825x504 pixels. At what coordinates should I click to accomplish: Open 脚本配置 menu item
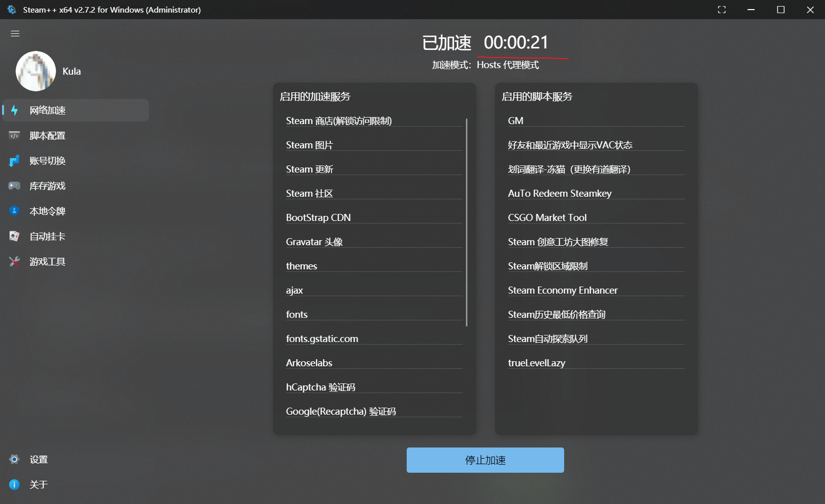point(76,135)
